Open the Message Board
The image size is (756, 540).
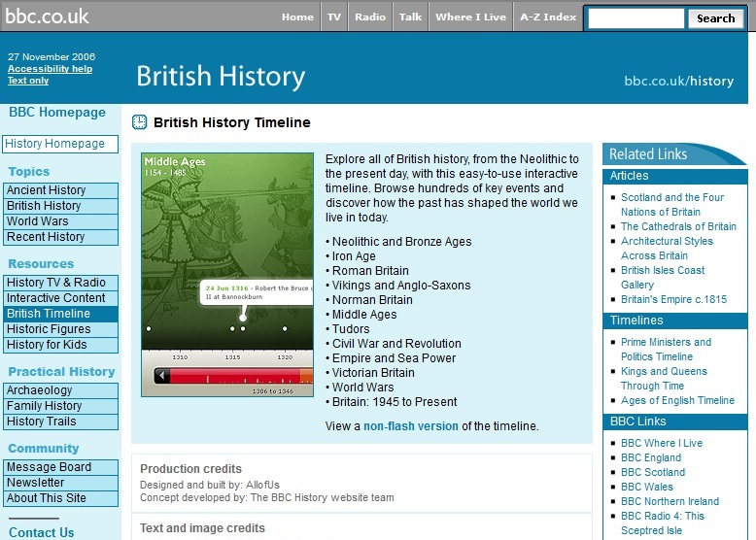point(61,467)
